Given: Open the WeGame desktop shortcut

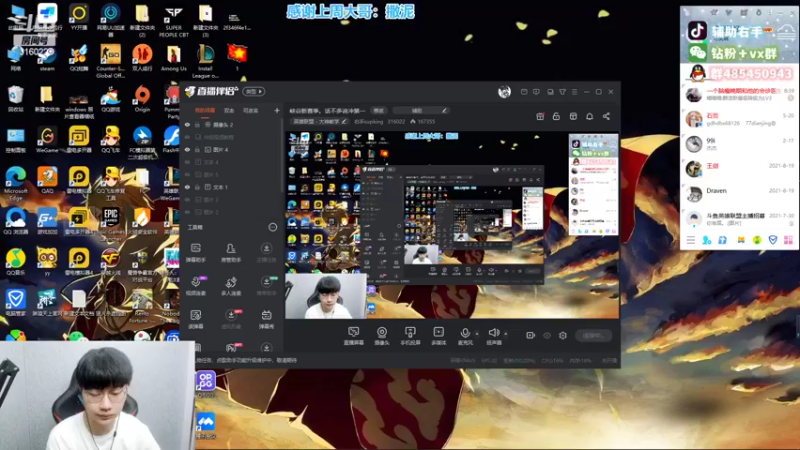Looking at the screenshot, I should pos(47,140).
